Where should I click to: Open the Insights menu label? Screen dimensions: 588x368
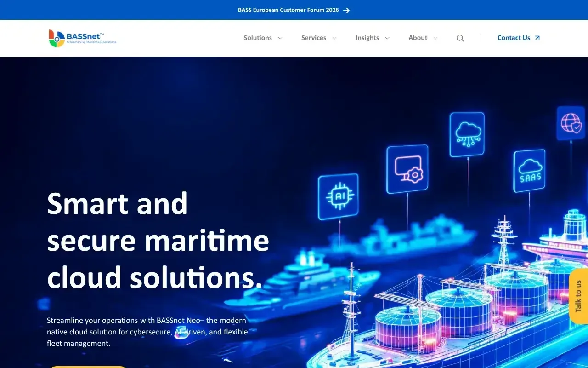click(367, 38)
